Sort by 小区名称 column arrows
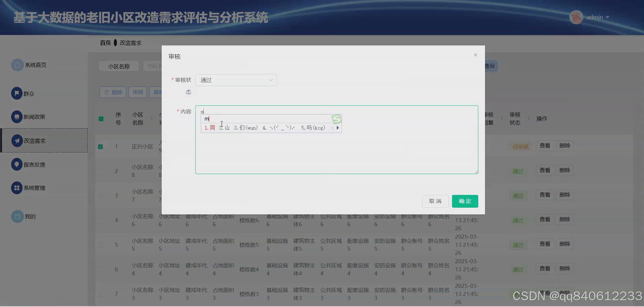The width and height of the screenshot is (644, 307). 151,118
